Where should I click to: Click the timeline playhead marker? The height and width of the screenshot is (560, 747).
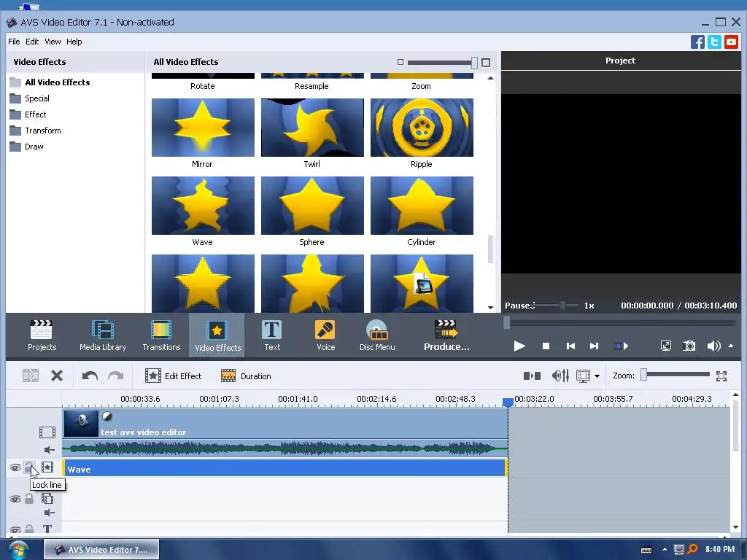[x=508, y=402]
